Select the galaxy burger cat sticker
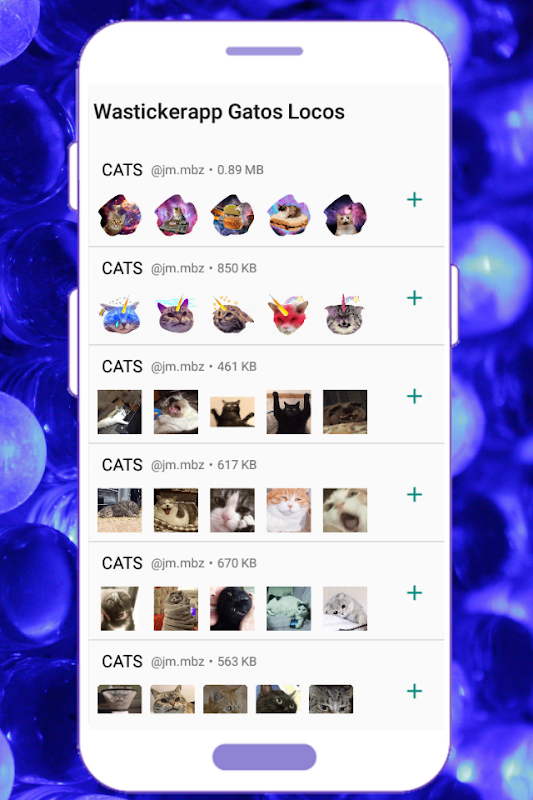The image size is (533, 800). pyautogui.click(x=232, y=215)
